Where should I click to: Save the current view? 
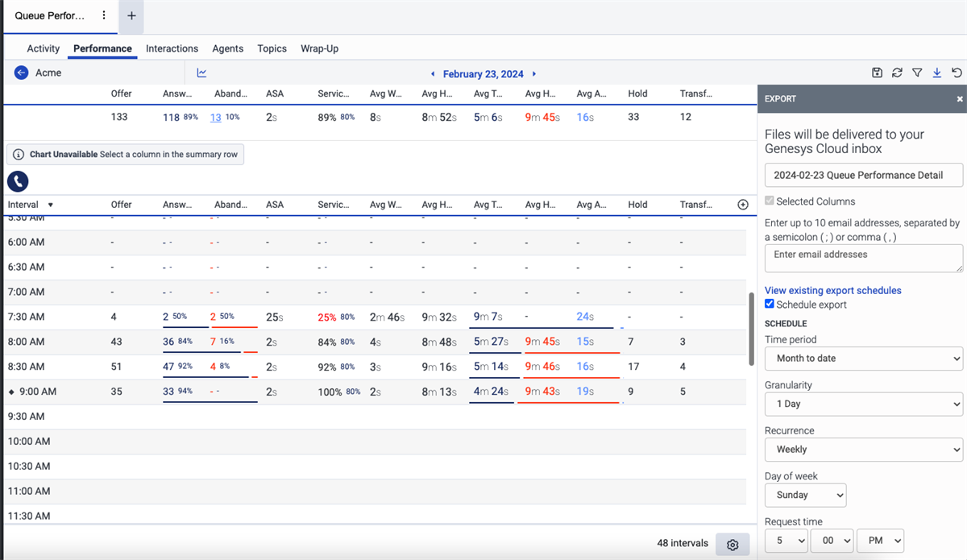click(x=877, y=73)
